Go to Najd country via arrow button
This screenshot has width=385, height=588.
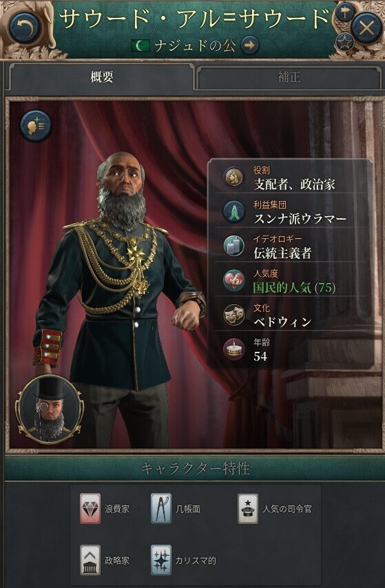click(x=250, y=45)
